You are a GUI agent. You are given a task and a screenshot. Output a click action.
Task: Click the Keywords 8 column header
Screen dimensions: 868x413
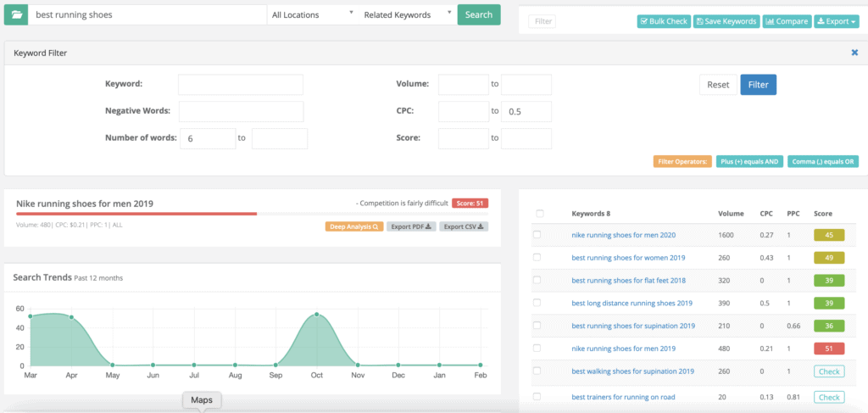pos(591,214)
